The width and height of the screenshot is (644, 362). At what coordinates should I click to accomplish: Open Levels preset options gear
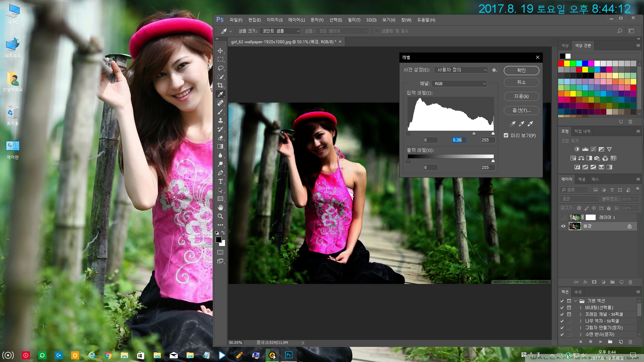[494, 70]
